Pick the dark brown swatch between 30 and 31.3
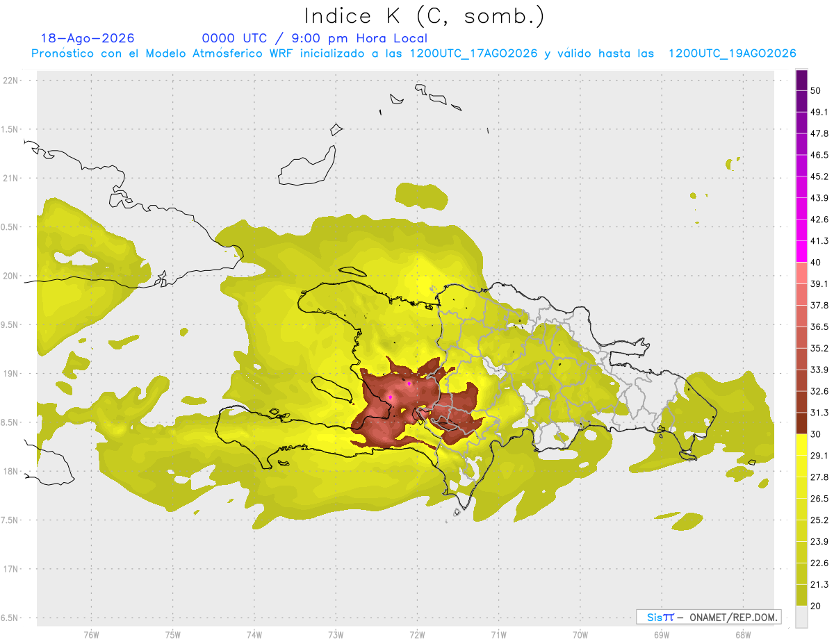This screenshot has width=834, height=644. point(801,423)
